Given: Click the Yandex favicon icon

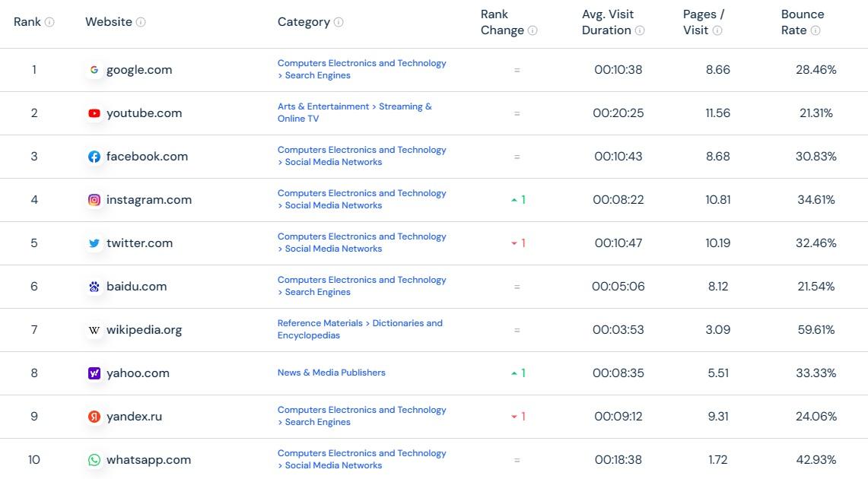Looking at the screenshot, I should click(94, 416).
